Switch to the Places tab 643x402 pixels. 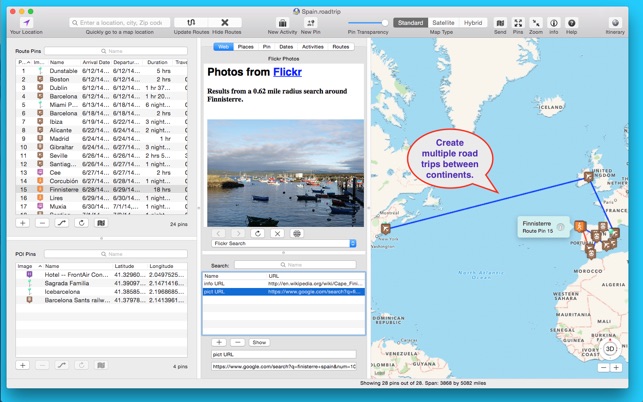[246, 47]
